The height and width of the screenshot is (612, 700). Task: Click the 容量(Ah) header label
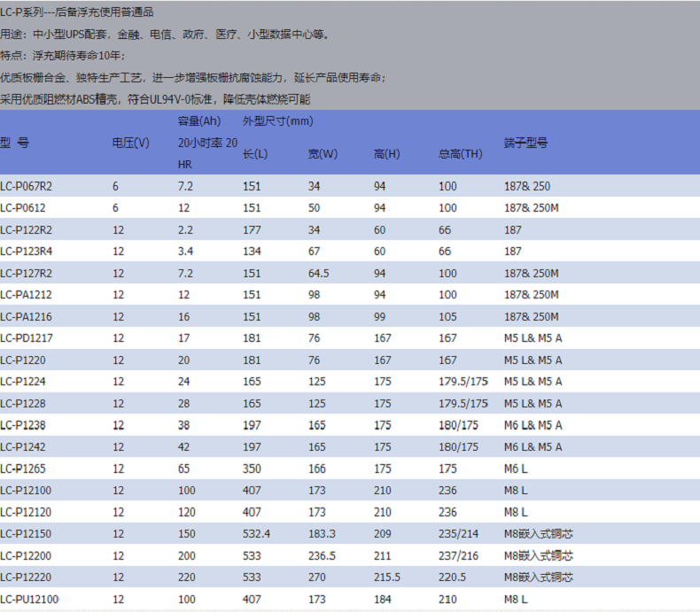coord(199,121)
